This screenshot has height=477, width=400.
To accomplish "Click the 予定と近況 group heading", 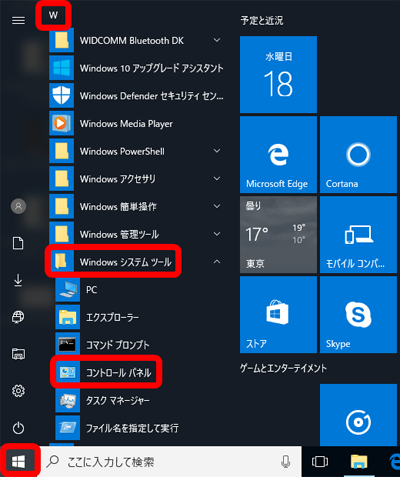I will [x=262, y=21].
